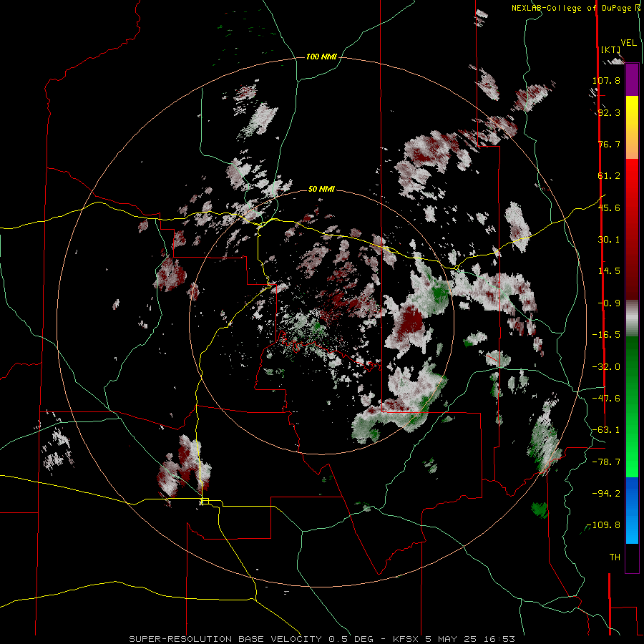The image size is (644, 644).
Task: Pick the bright red segment of color bar
Action: click(632, 175)
